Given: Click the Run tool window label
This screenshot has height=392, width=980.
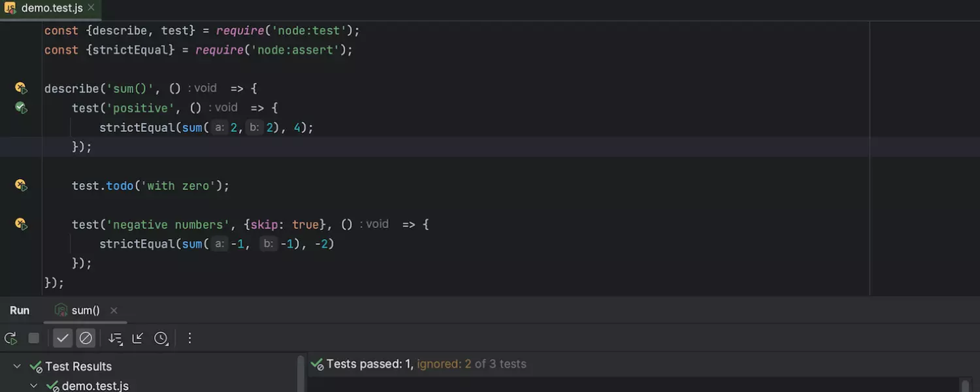Looking at the screenshot, I should pyautogui.click(x=20, y=311).
